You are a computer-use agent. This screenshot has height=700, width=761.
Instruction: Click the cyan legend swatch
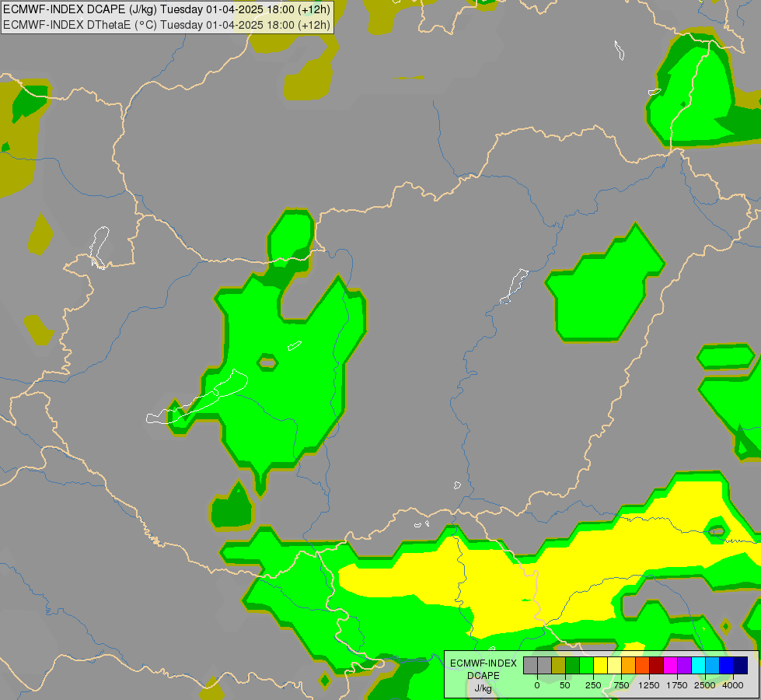point(698,666)
